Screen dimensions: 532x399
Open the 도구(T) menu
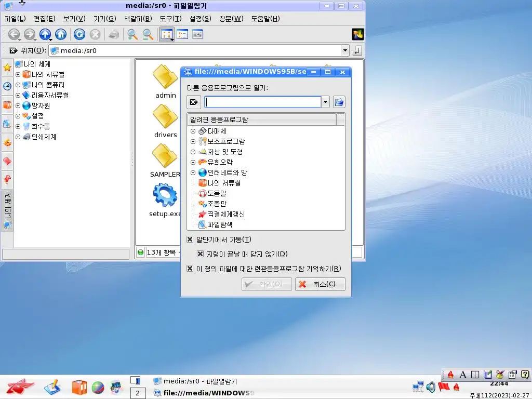pyautogui.click(x=170, y=19)
